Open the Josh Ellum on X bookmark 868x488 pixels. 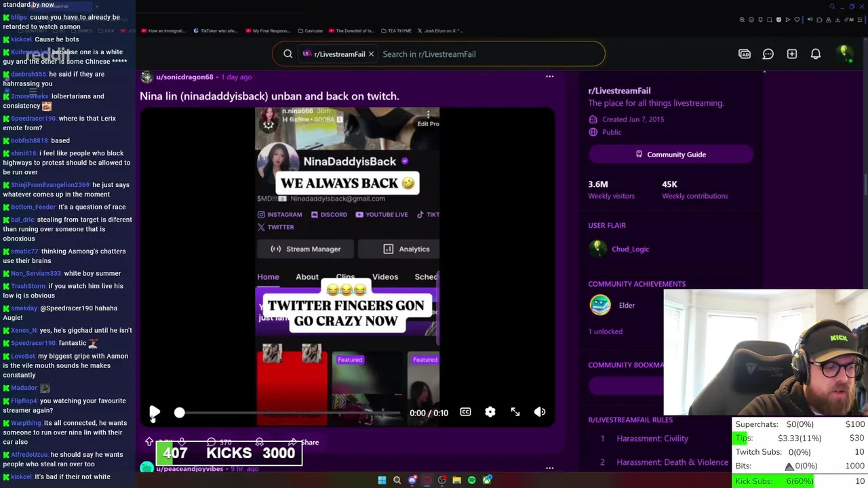click(440, 30)
